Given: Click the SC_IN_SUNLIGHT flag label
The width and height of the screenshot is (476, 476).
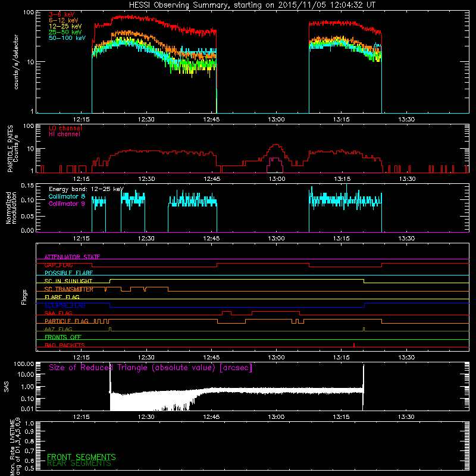Looking at the screenshot, I should pyautogui.click(x=68, y=281).
